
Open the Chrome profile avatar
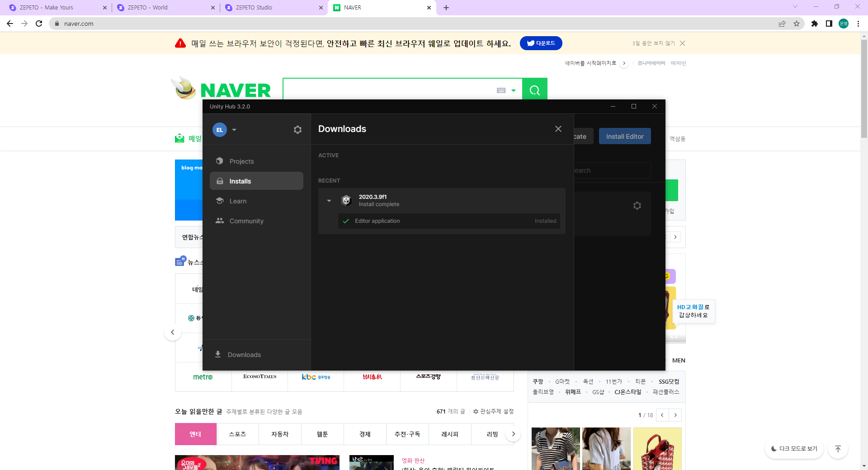tap(844, 23)
